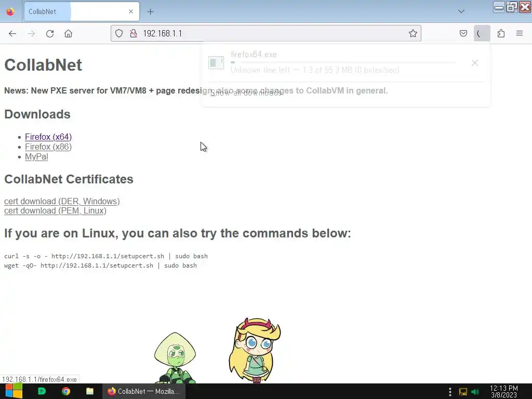Screen dimensions: 532x399
Task: Reload the CollabNet page
Action: (x=50, y=34)
